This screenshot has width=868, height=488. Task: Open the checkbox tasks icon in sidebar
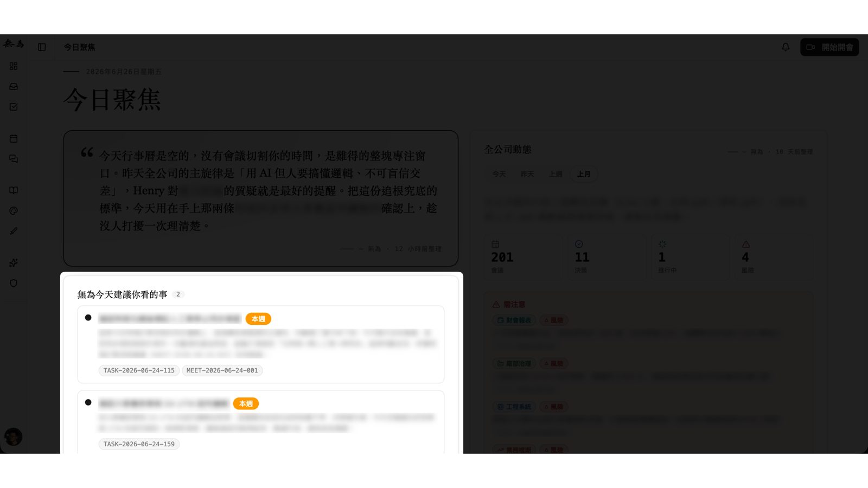[x=14, y=107]
